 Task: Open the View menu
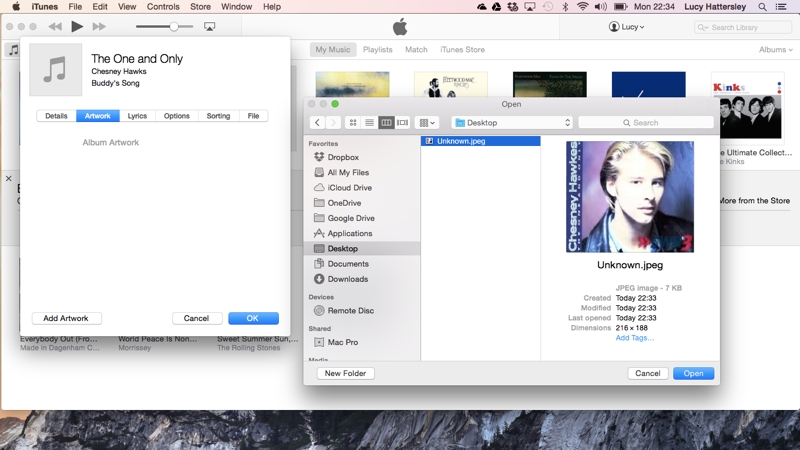[x=127, y=7]
